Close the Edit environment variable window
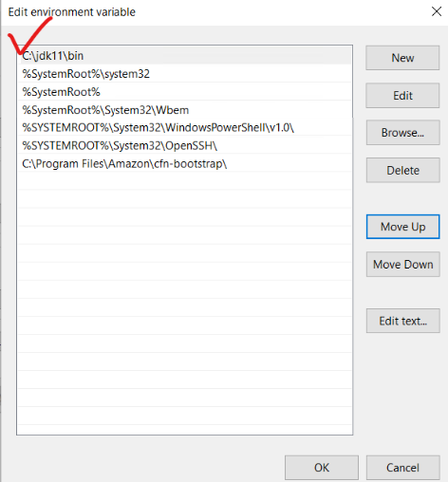 coord(437,11)
